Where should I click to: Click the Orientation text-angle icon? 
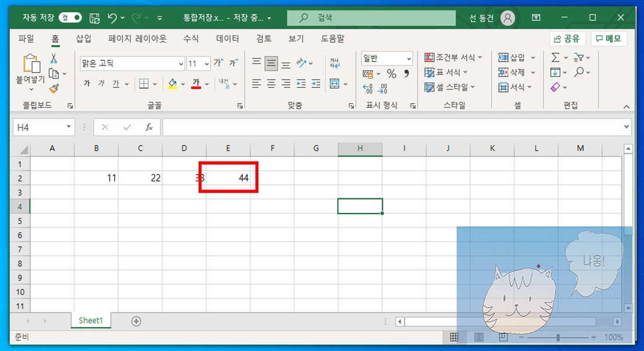point(302,63)
